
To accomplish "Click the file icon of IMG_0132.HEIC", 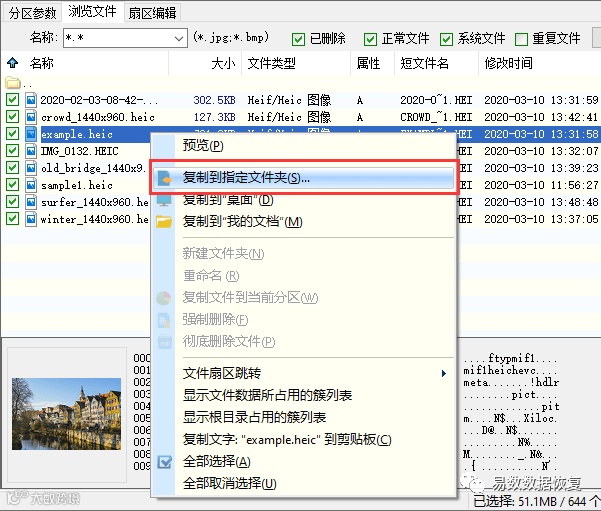I will click(31, 151).
